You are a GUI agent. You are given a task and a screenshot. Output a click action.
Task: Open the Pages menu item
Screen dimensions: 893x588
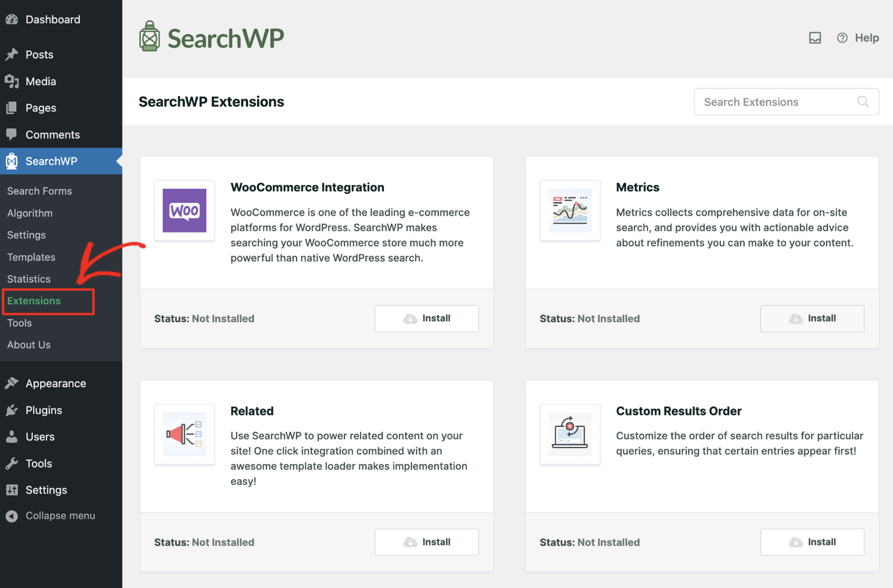tap(61, 108)
